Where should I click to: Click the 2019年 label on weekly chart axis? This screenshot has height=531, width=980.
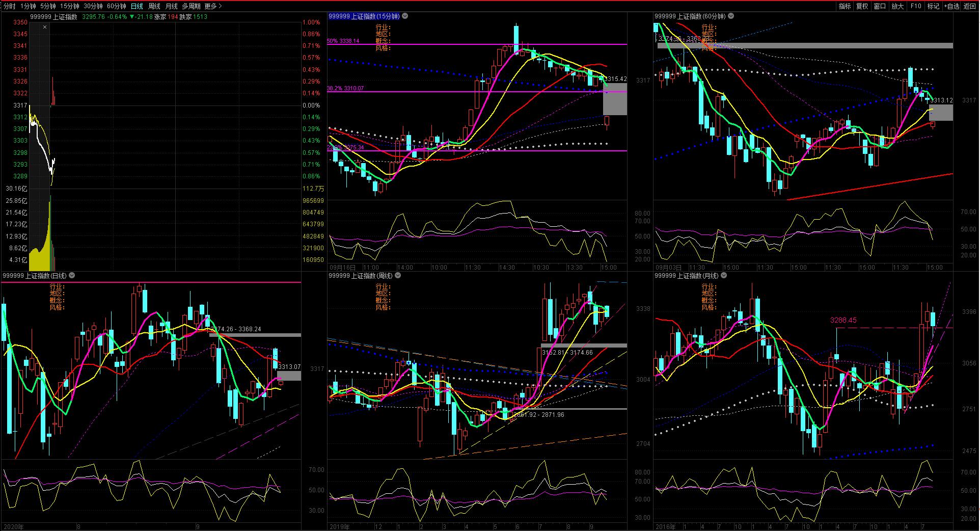340,527
